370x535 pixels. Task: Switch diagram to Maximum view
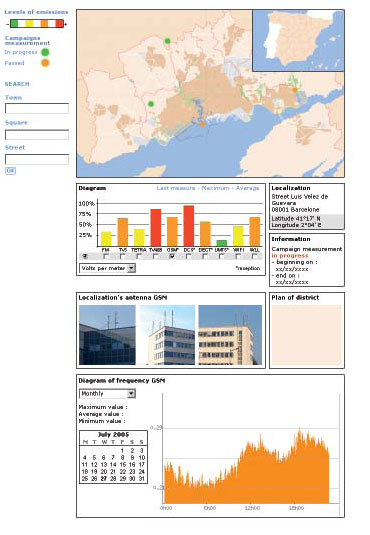coord(215,188)
